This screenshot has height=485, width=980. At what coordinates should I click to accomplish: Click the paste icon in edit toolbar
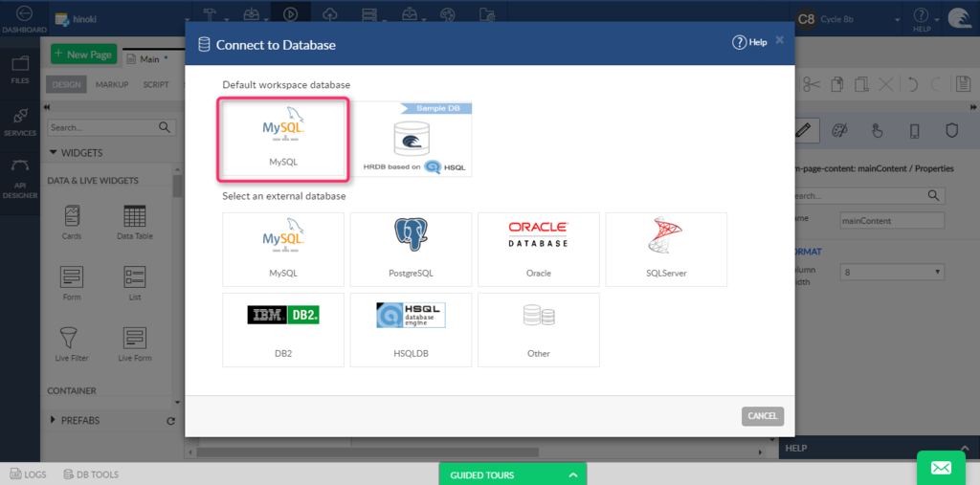point(862,84)
